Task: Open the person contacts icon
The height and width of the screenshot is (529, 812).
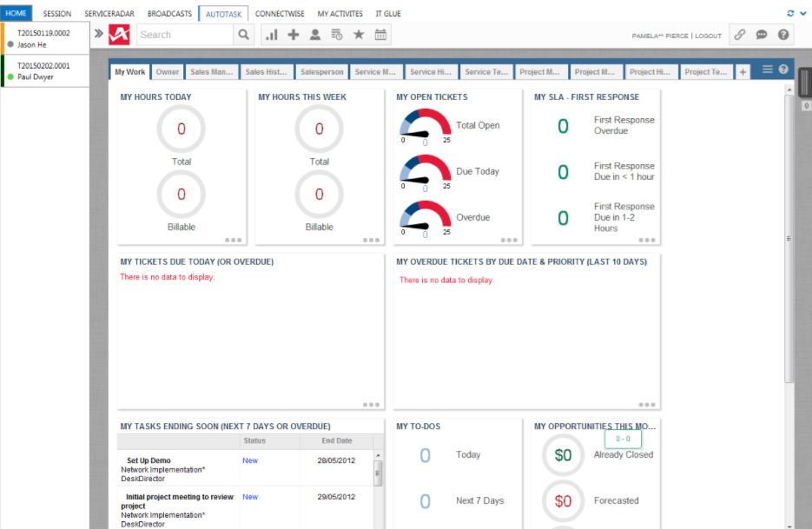Action: pyautogui.click(x=315, y=35)
